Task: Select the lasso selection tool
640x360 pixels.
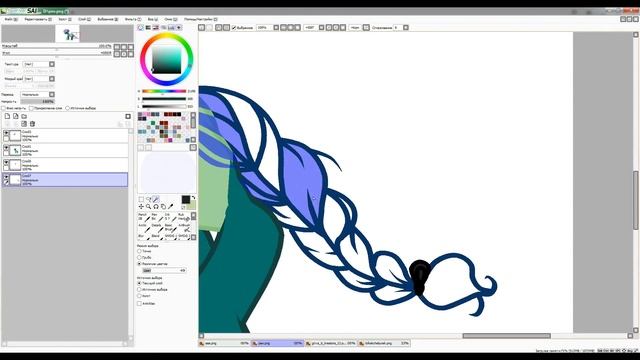Action: [149, 199]
